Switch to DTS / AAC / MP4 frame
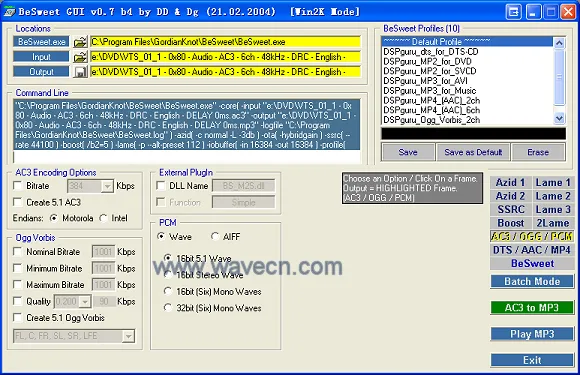Screen dimensions: 580x375 coord(532,250)
